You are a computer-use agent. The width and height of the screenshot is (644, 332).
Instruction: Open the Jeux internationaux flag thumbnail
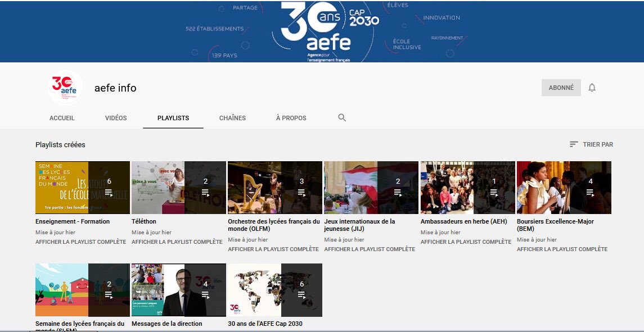coord(371,188)
